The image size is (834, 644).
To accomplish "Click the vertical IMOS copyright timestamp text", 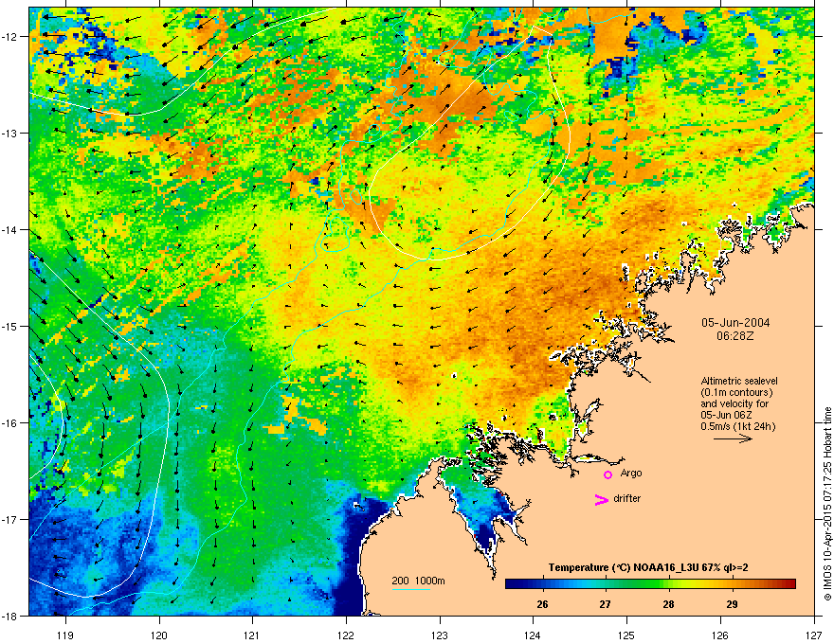I will [827, 504].
